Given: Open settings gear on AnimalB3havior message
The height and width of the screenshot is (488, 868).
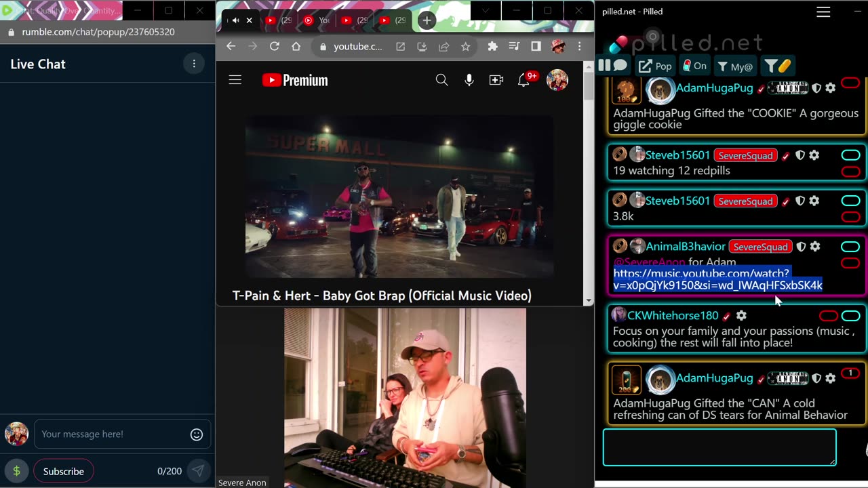Looking at the screenshot, I should 815,247.
